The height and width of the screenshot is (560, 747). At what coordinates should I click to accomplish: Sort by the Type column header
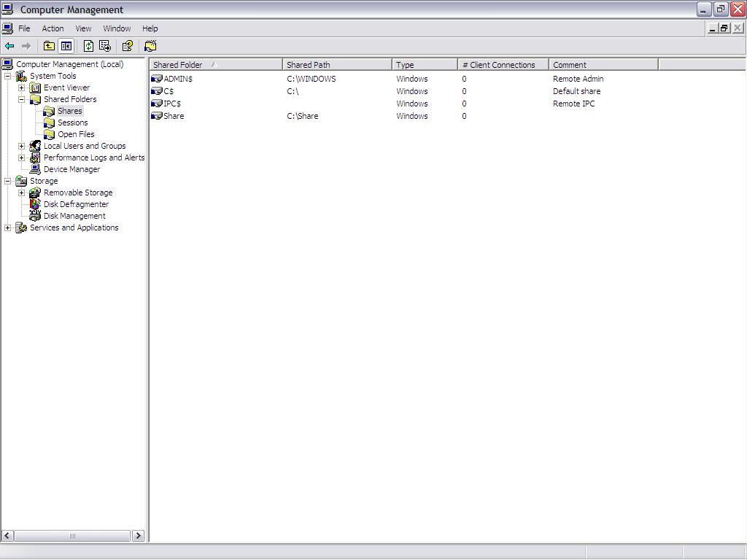pyautogui.click(x=425, y=65)
